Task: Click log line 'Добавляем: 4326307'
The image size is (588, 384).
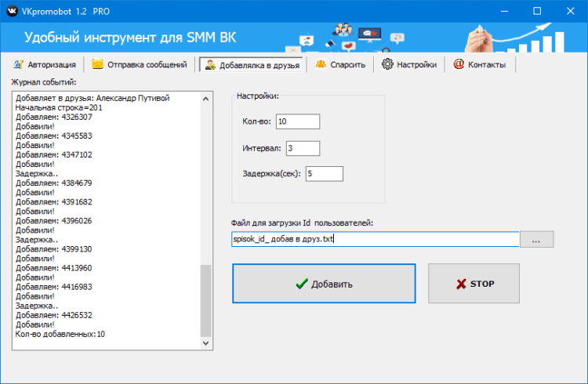Action: click(x=53, y=117)
